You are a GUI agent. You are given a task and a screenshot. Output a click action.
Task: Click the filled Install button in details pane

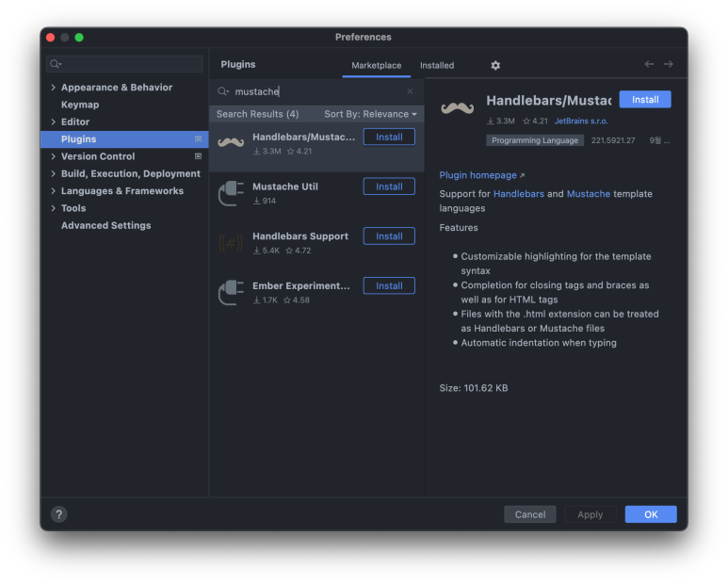click(645, 99)
